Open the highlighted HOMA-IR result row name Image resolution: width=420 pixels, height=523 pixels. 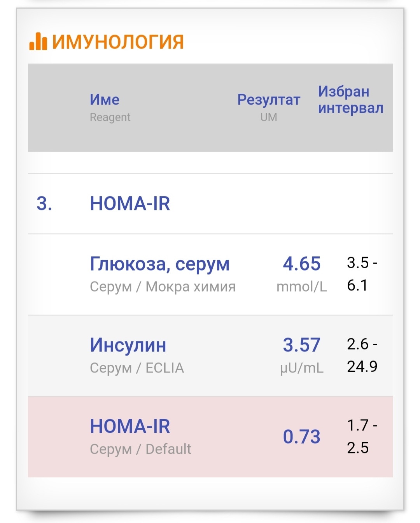tap(130, 426)
